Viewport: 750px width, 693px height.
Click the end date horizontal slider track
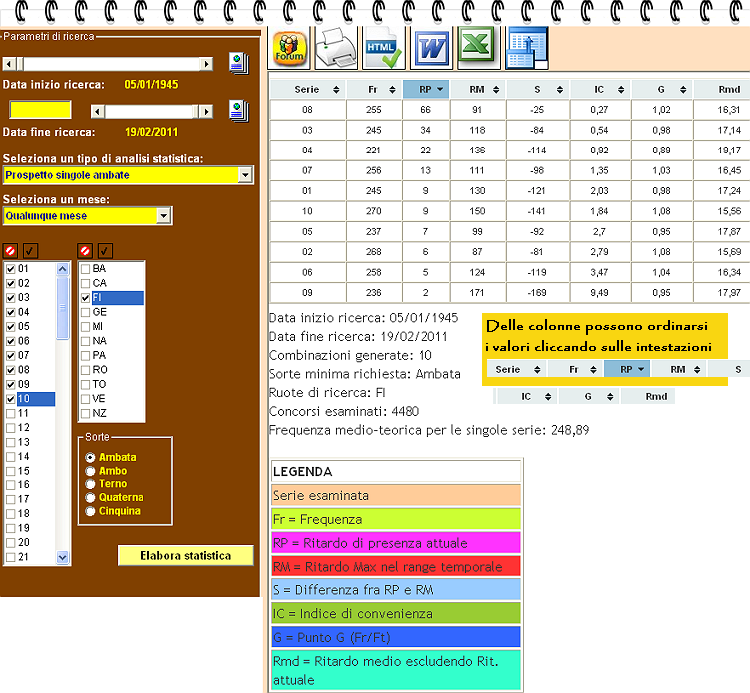[148, 111]
